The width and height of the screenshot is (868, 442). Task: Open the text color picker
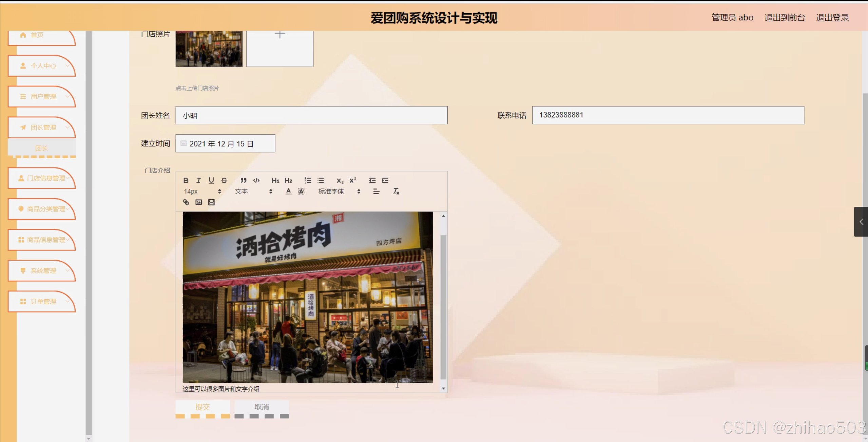288,192
